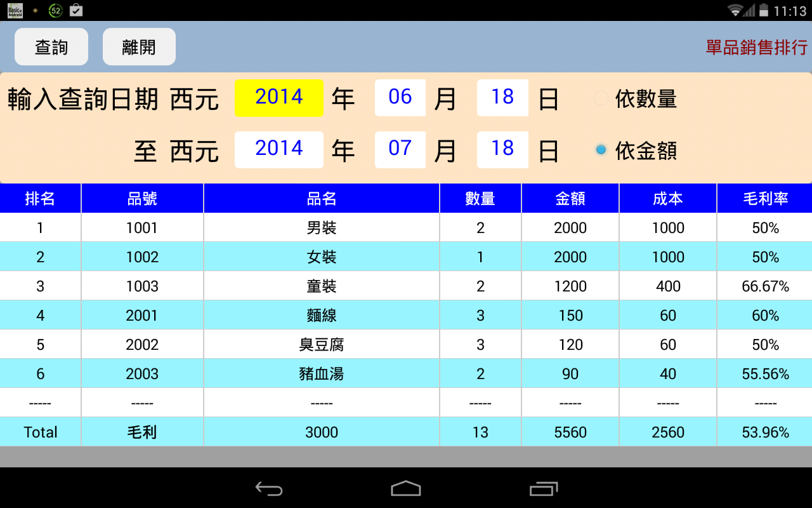Open the Basic4Android notification icon

[15, 10]
